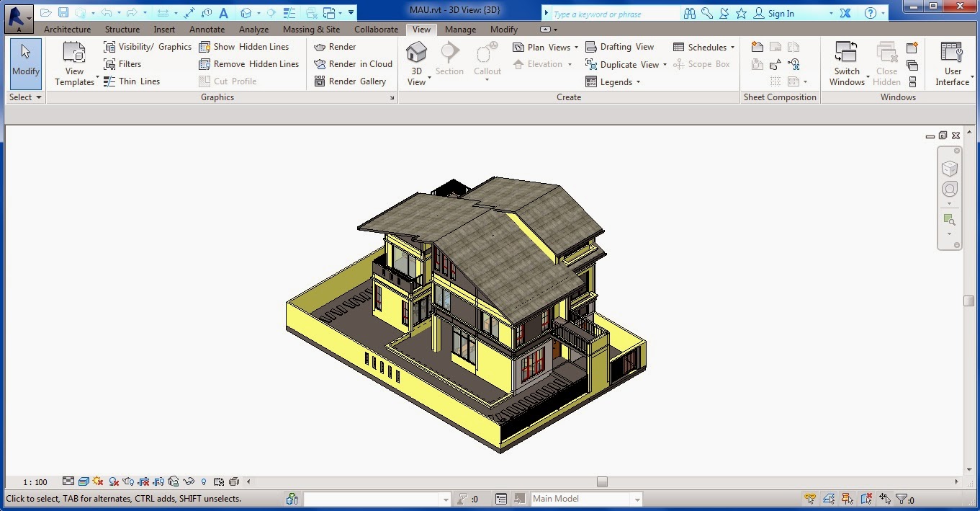Create a new Section view
Screen dimensions: 980x511
(x=449, y=61)
